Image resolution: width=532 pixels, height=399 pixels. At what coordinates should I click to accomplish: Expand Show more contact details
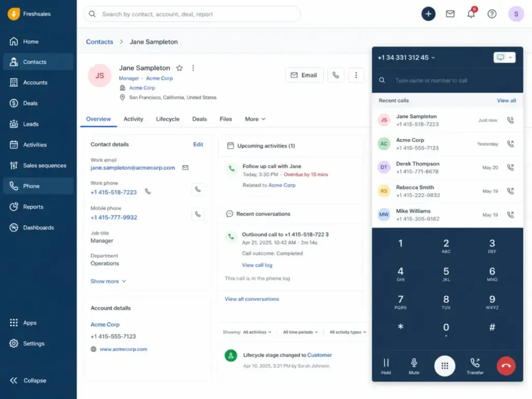[x=108, y=281]
